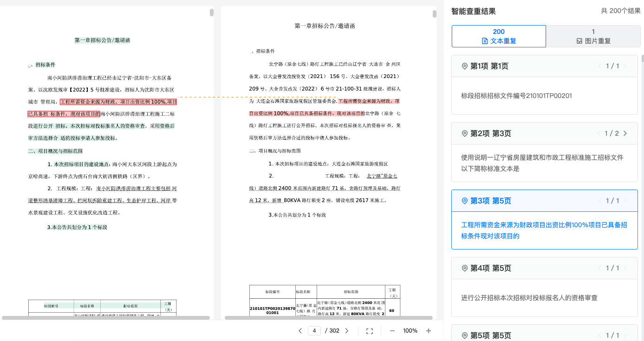Previous match arrow in 第2项 (1/2)
Image resolution: width=644 pixels, height=341 pixels.
click(599, 133)
